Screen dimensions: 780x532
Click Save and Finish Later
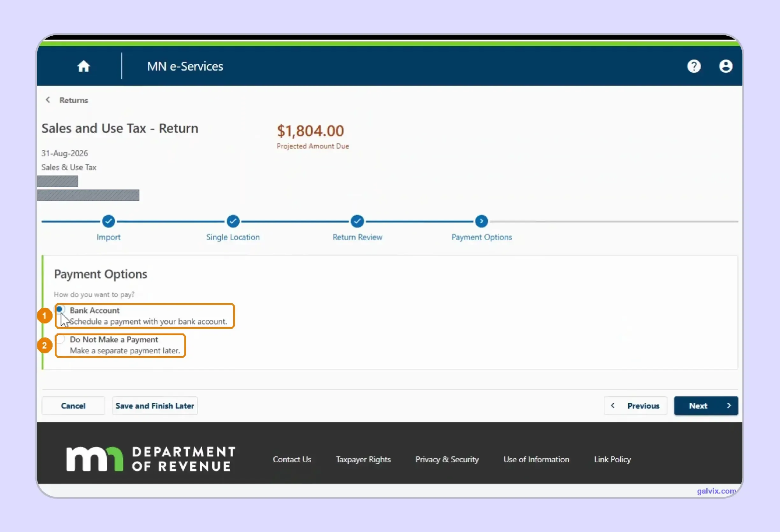tap(155, 406)
